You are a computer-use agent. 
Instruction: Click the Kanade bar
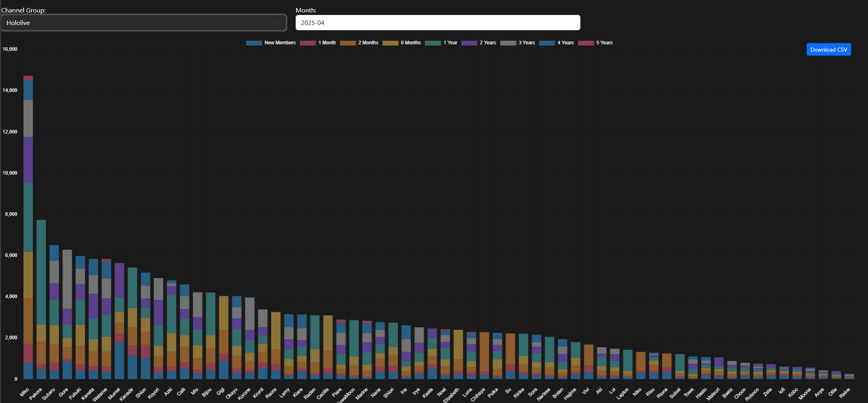[x=132, y=322]
